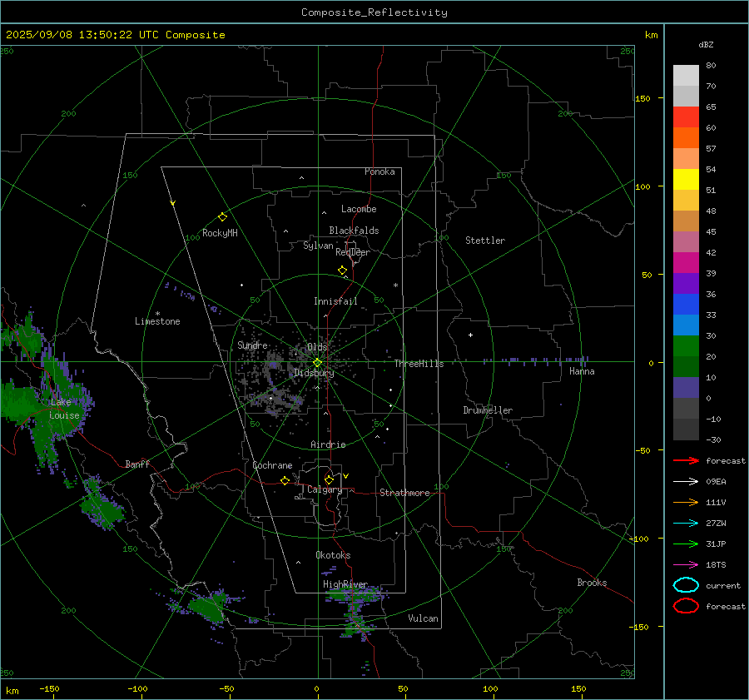Click the Vulcan label
The image size is (749, 700).
click(423, 618)
